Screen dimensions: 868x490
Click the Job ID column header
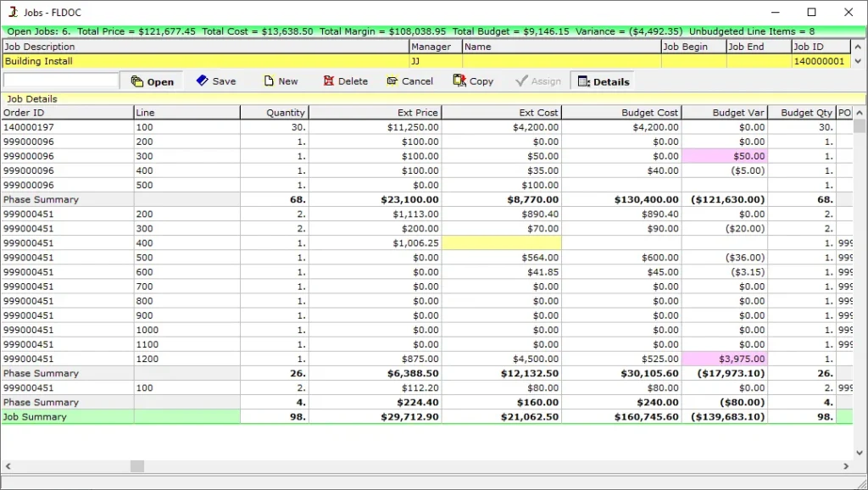[x=820, y=47]
